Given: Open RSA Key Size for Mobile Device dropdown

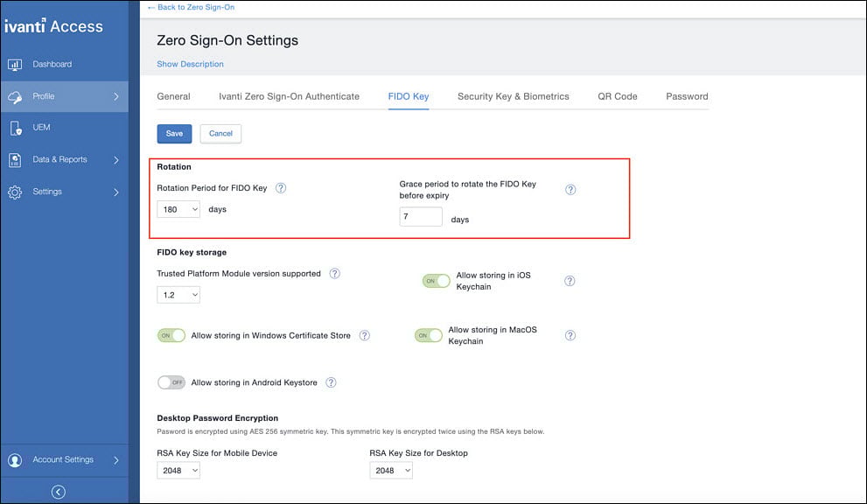Looking at the screenshot, I should 178,470.
